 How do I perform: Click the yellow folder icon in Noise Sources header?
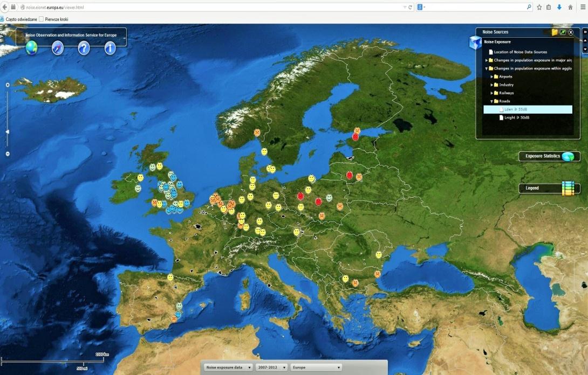[x=555, y=32]
